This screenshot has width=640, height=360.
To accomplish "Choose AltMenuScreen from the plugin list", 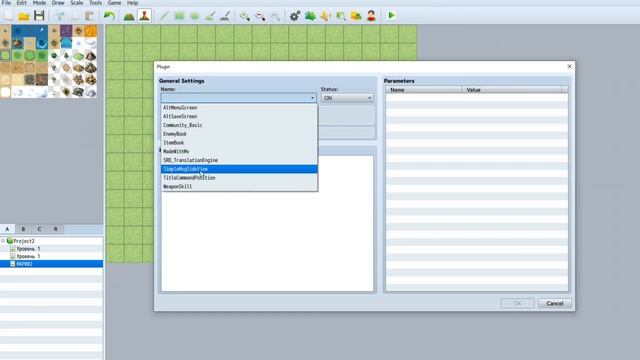I will (239, 108).
